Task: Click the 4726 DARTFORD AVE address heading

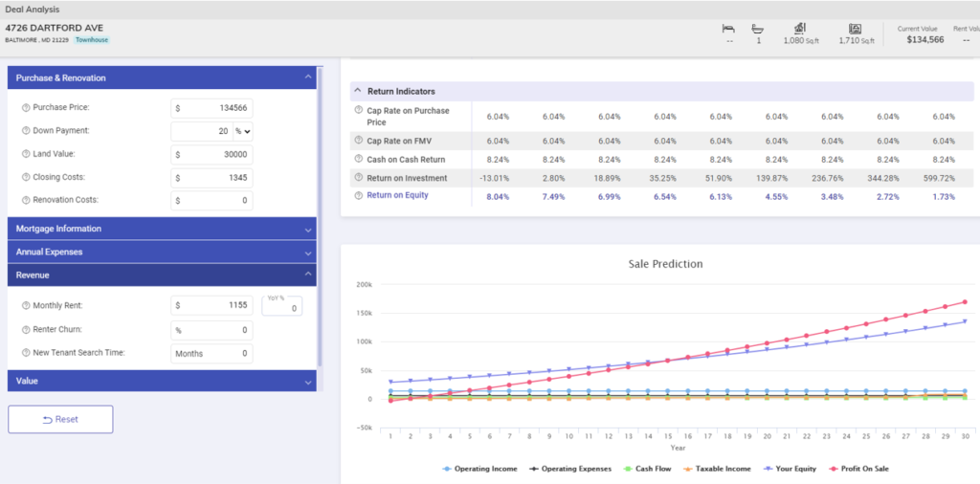Action: click(55, 28)
